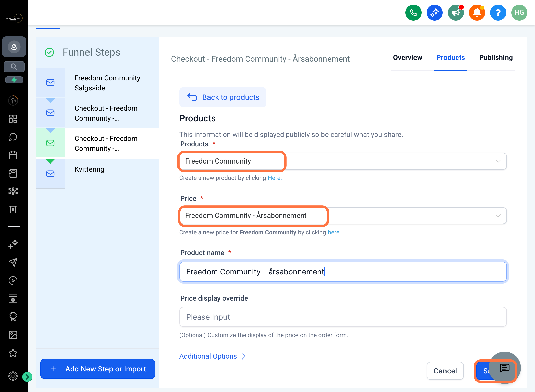The height and width of the screenshot is (392, 535).
Task: Open the floating chat widget button
Action: [x=504, y=368]
